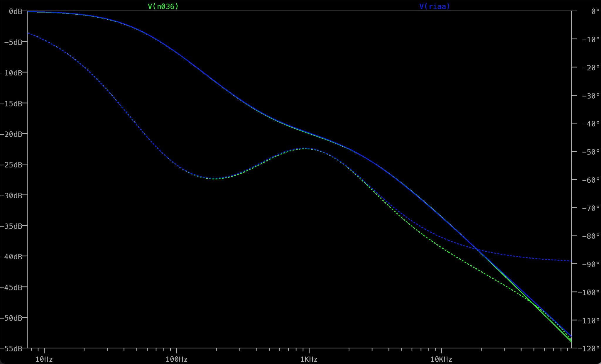Click the 1KHz frequency axis label
The height and width of the screenshot is (364, 601).
309,359
